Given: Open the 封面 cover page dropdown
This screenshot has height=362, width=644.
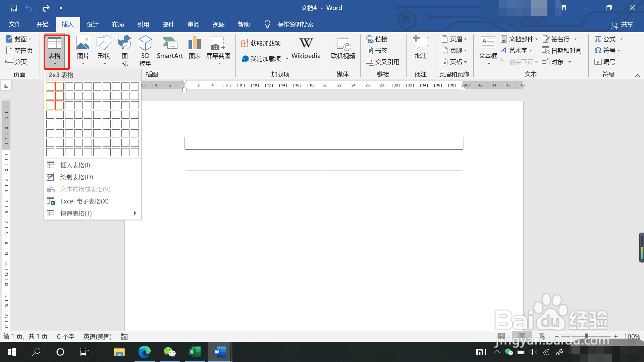Looking at the screenshot, I should 19,39.
